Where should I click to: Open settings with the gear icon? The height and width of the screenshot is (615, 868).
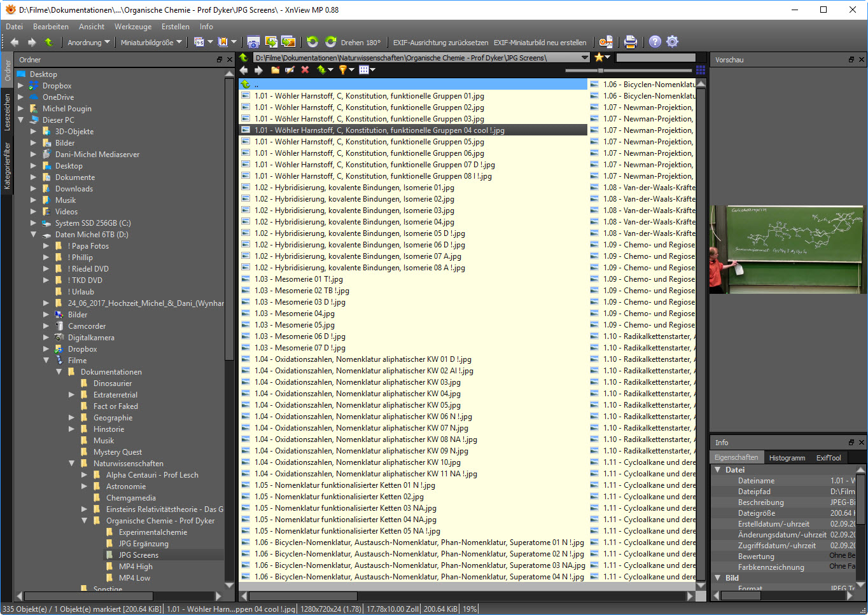coord(673,42)
